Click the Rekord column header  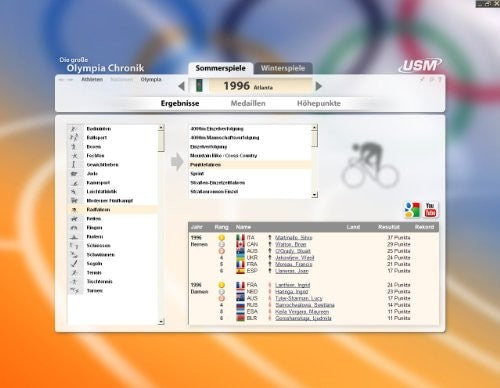click(x=424, y=227)
